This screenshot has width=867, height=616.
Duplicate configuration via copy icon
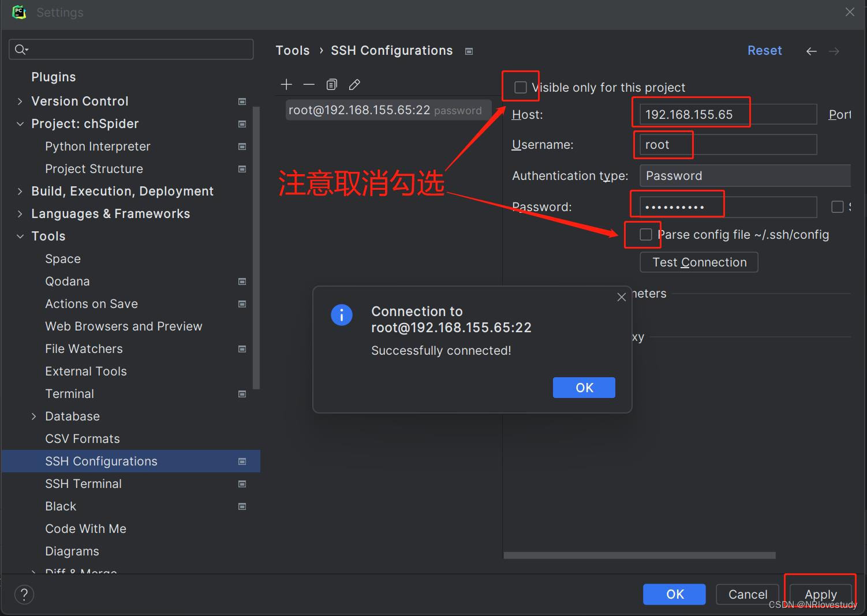point(331,84)
